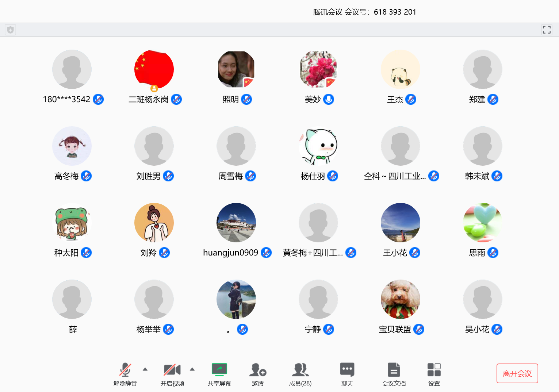Viewport: 559px width, 392px height.
Task: Open meeting documents icon
Action: coord(394,370)
